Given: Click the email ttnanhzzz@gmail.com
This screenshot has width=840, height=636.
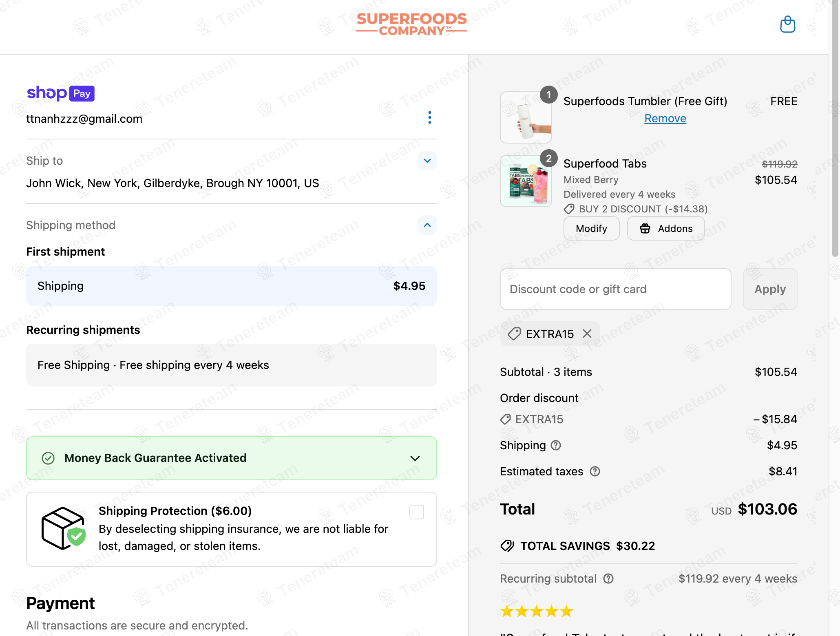Looking at the screenshot, I should coord(84,119).
